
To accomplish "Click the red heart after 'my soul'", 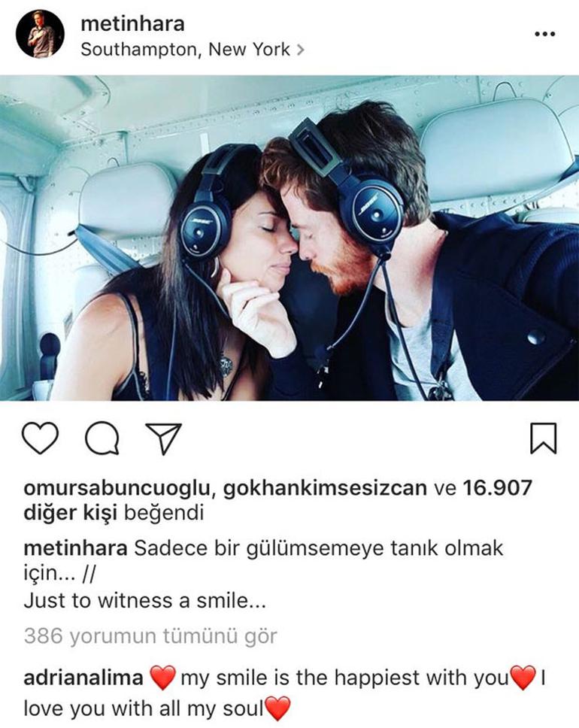I will pos(277,708).
